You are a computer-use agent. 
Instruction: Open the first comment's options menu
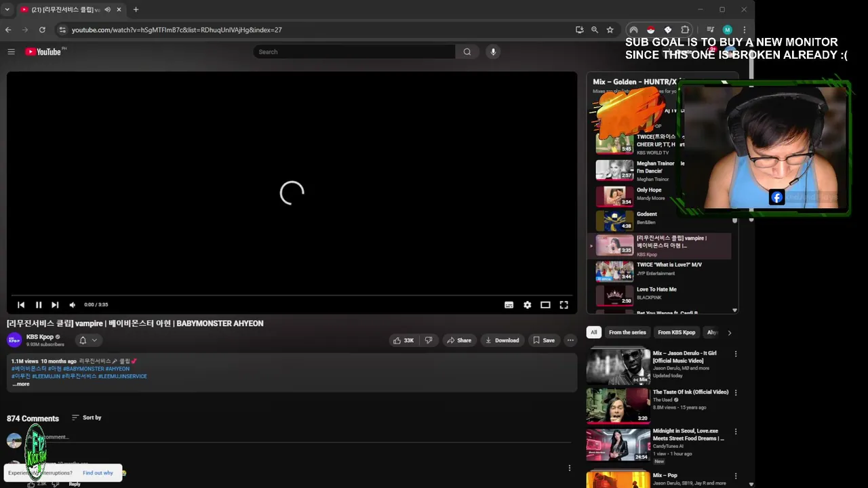[570, 468]
